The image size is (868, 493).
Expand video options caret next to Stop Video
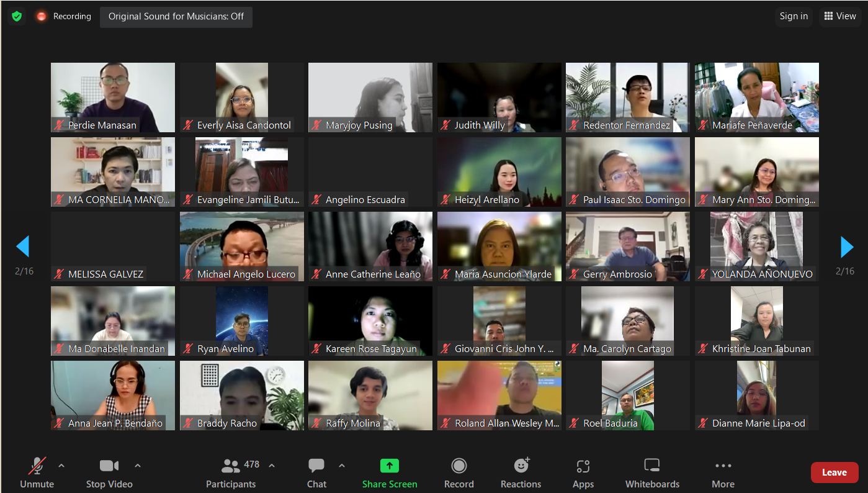tap(138, 465)
